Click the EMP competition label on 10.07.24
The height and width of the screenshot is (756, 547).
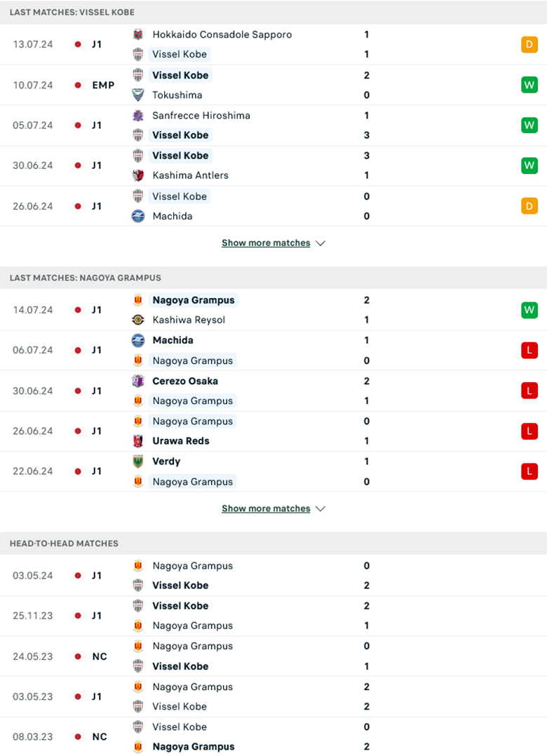click(102, 85)
